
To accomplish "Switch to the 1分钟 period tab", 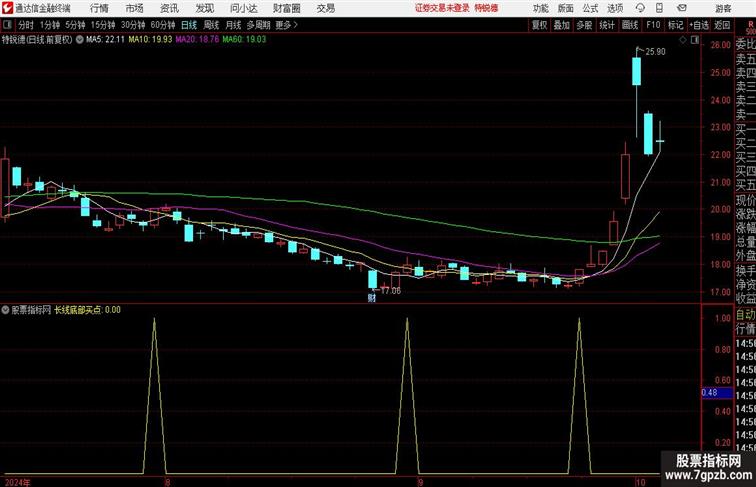I will [x=49, y=25].
